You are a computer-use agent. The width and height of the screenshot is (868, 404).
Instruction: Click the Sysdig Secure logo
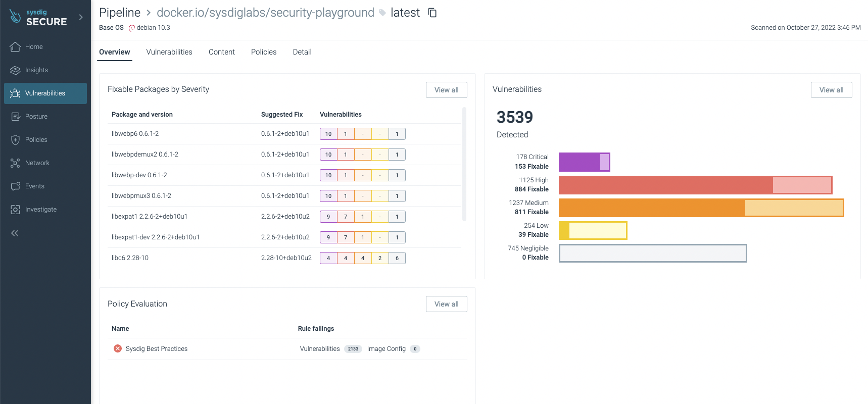38,17
